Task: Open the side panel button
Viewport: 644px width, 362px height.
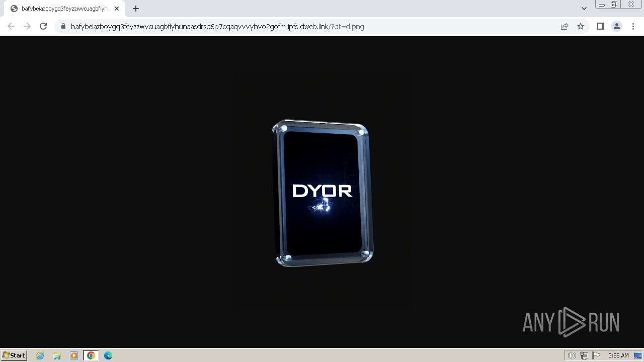Action: [x=600, y=26]
